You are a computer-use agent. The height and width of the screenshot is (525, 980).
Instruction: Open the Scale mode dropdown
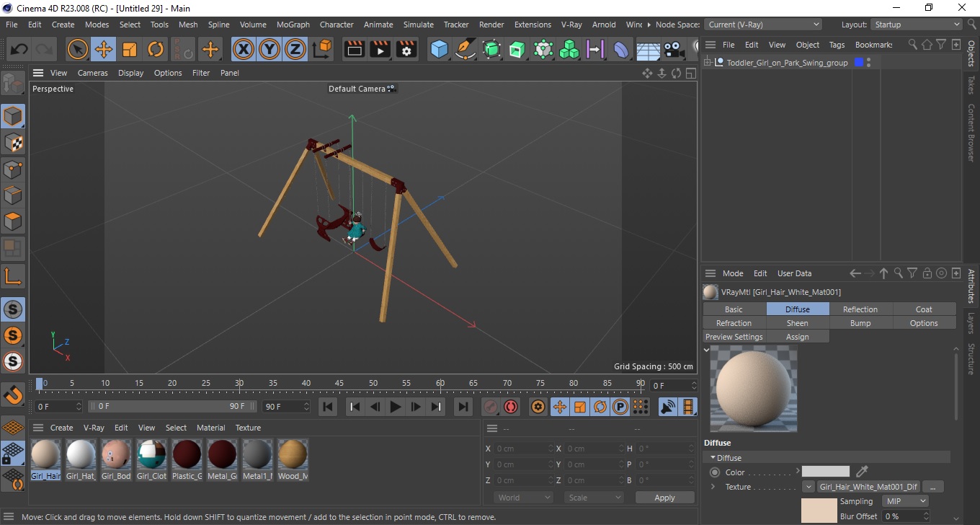click(x=594, y=498)
